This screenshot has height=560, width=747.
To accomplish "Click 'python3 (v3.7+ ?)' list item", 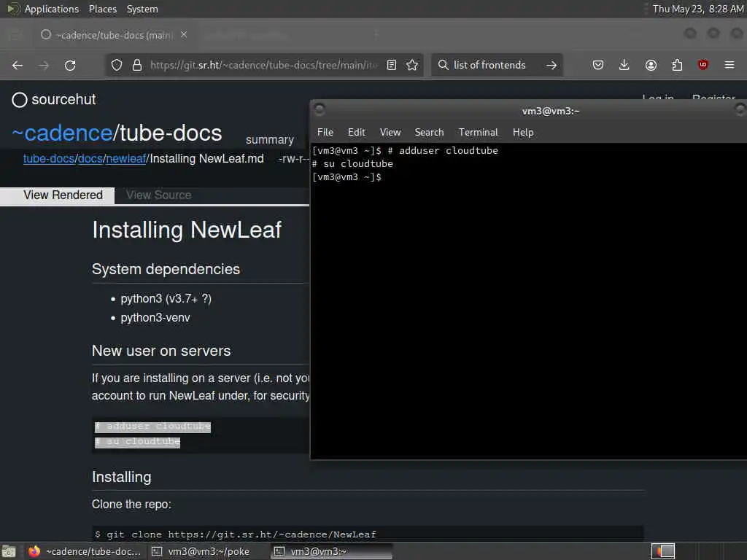I will point(166,299).
